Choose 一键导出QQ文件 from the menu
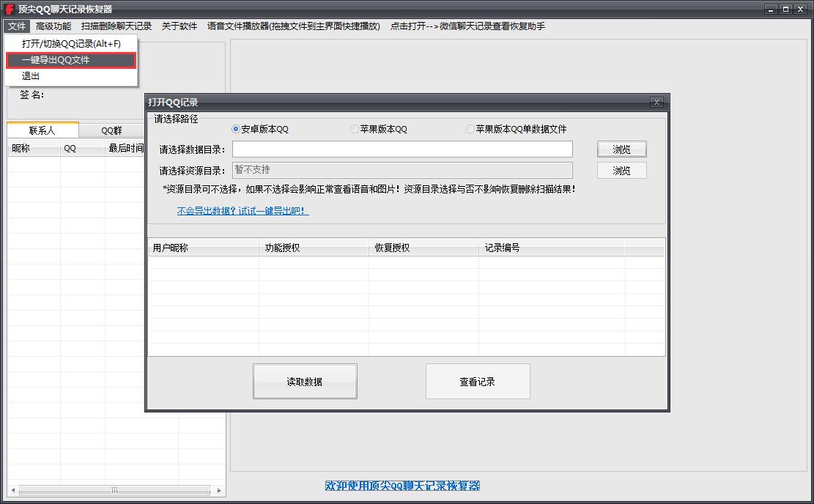The height and width of the screenshot is (504, 814). [71, 59]
